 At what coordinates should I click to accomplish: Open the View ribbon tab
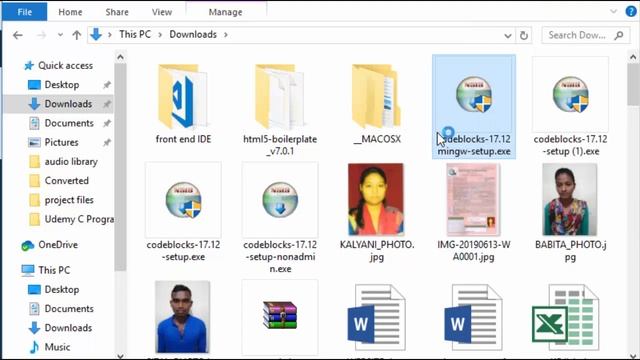point(162,12)
